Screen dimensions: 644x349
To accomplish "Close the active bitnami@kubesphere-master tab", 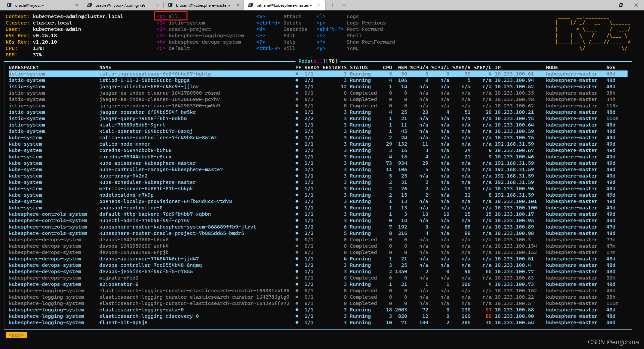I will pos(319,5).
